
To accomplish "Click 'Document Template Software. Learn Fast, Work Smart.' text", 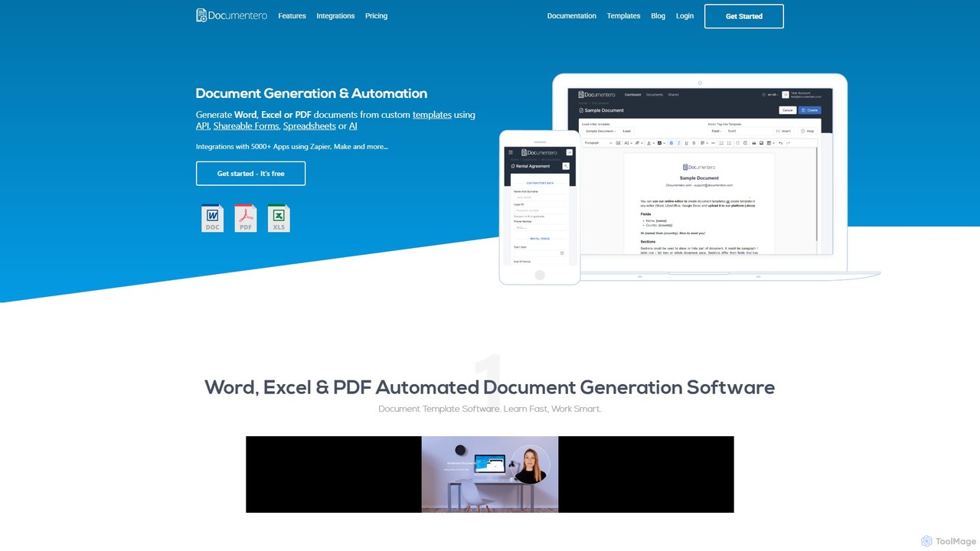I will point(490,409).
